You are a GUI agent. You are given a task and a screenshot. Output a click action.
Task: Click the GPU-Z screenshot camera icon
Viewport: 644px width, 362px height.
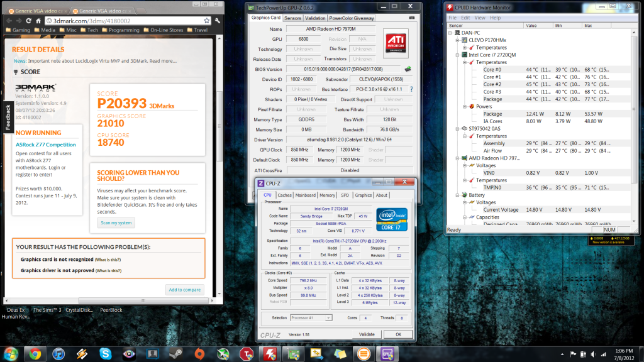pos(411,18)
